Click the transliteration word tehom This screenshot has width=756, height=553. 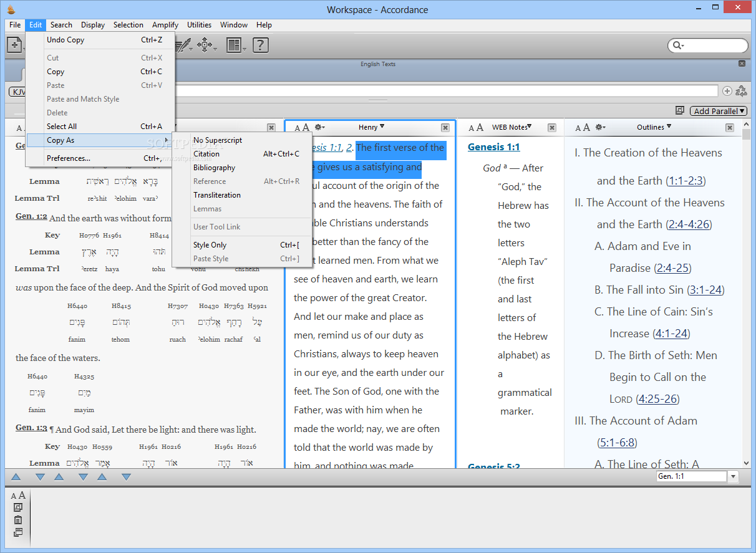(121, 339)
